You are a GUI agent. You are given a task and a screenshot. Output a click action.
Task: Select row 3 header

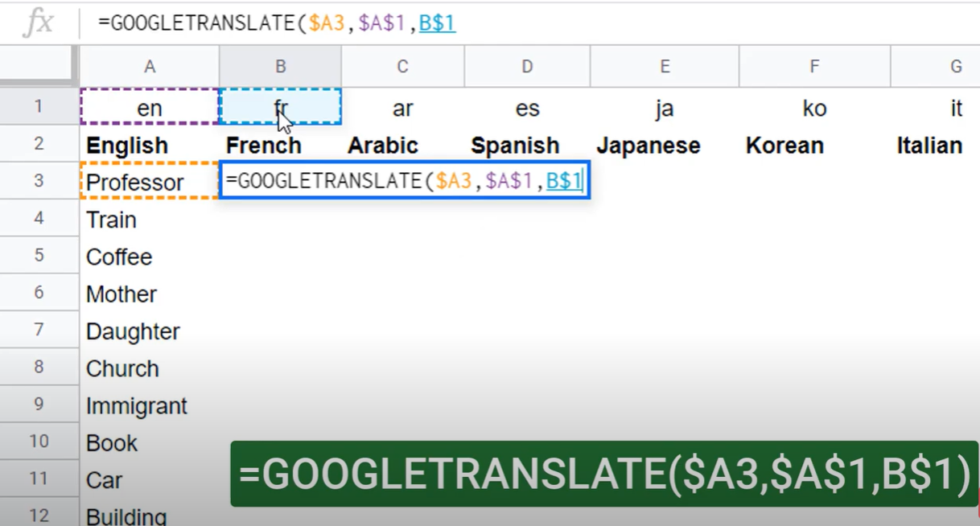39,180
